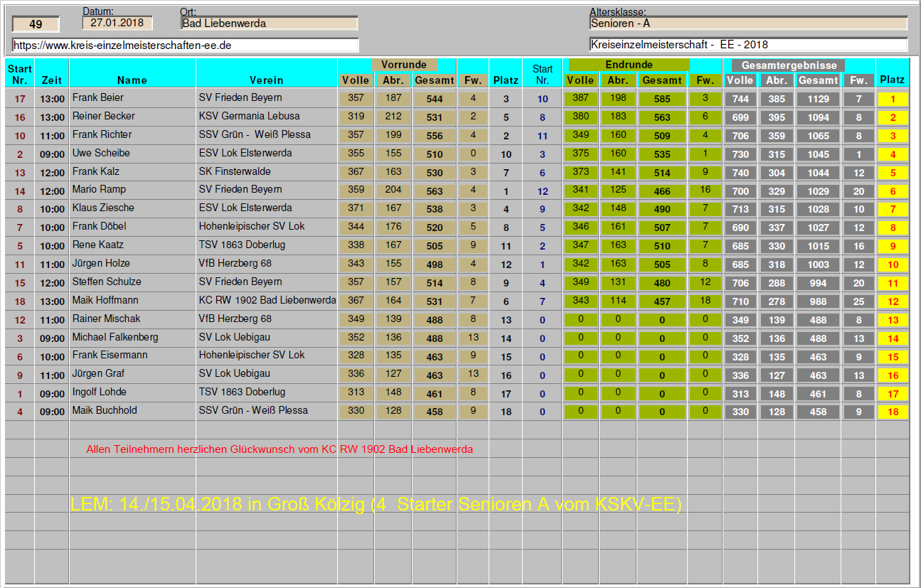Click overall Gesamt 1045 for Uwe Scheibe

click(818, 155)
